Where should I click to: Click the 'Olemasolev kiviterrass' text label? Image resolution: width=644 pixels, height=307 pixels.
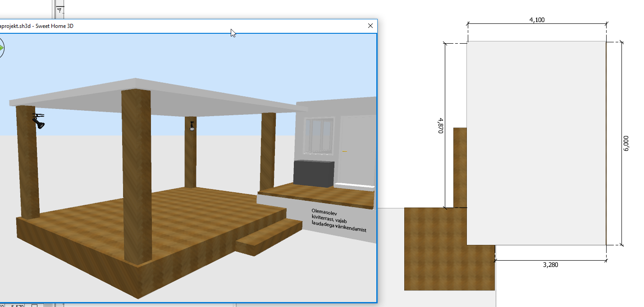pyautogui.click(x=338, y=220)
